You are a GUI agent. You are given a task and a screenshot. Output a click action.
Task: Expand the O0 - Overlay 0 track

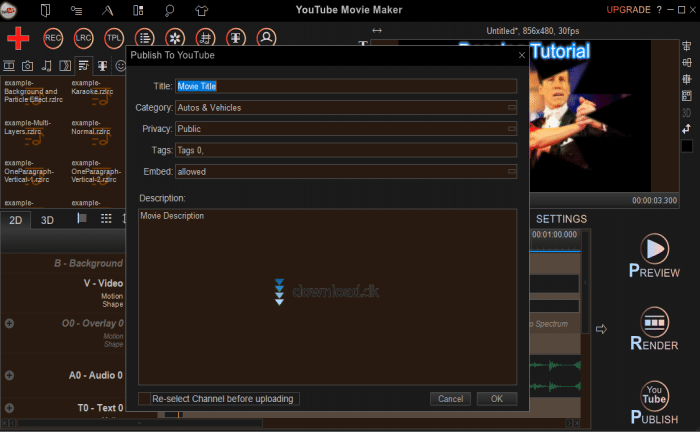click(9, 324)
